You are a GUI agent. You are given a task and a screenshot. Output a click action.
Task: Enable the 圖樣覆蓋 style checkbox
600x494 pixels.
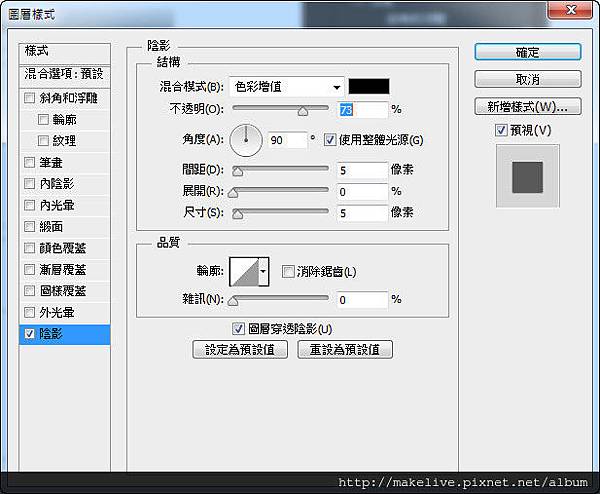point(29,291)
